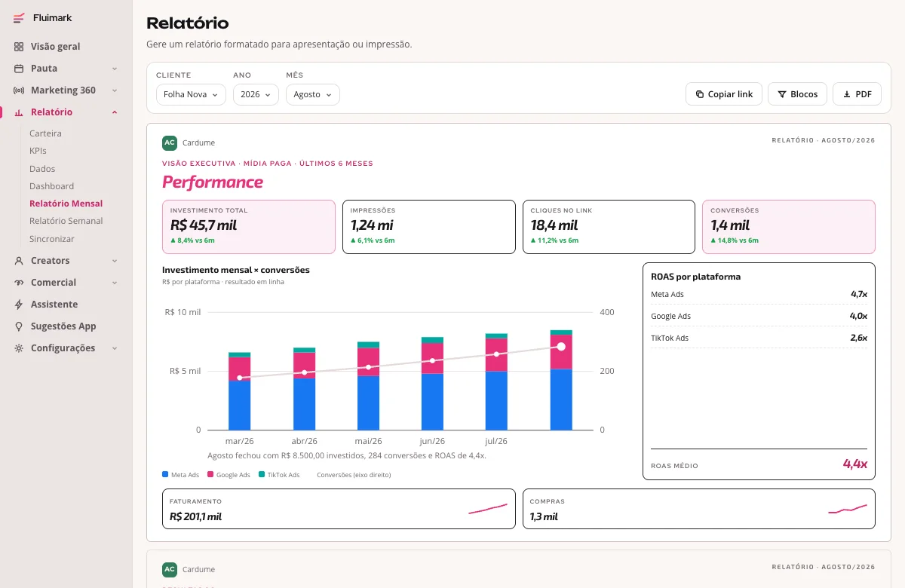Click the blue Meta Ads legend swatch

coord(165,475)
